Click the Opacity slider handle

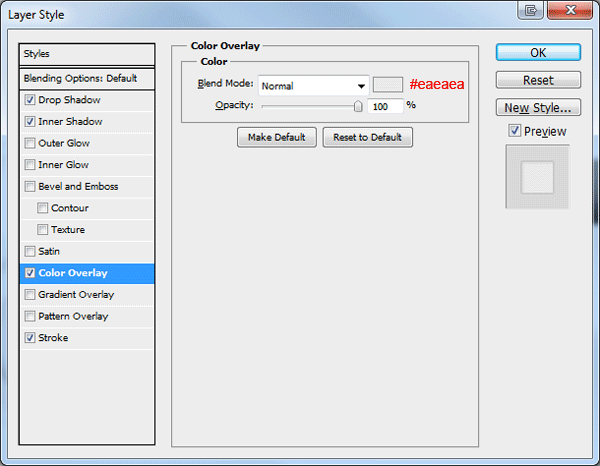(x=358, y=106)
